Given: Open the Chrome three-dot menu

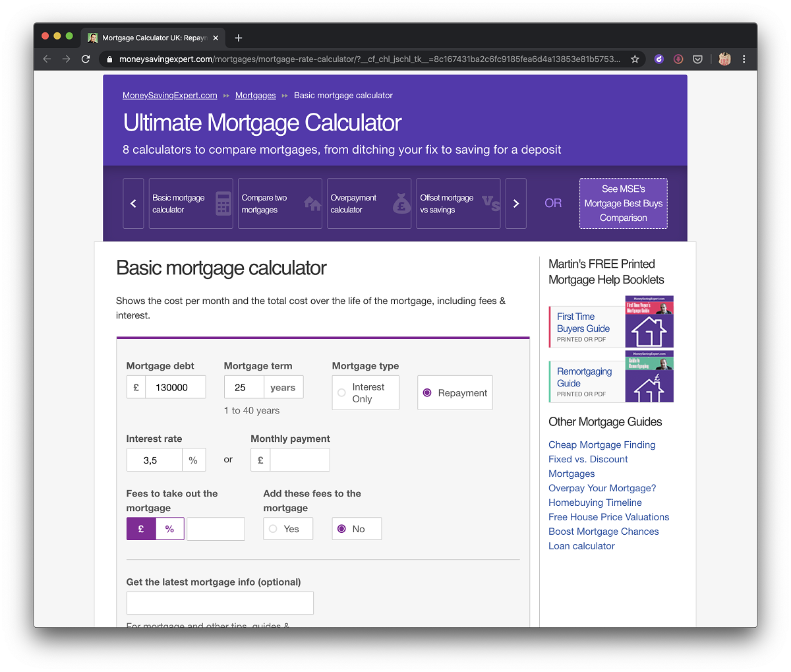Looking at the screenshot, I should click(744, 59).
